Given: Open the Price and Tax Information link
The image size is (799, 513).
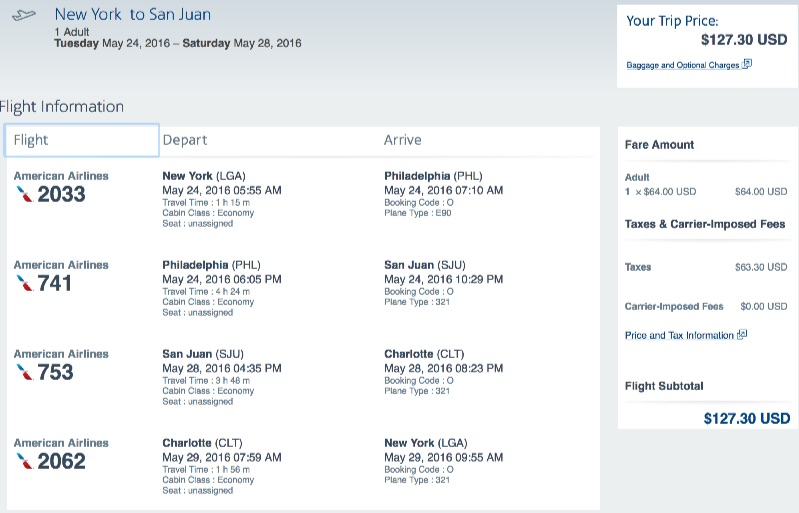Looking at the screenshot, I should coord(679,335).
